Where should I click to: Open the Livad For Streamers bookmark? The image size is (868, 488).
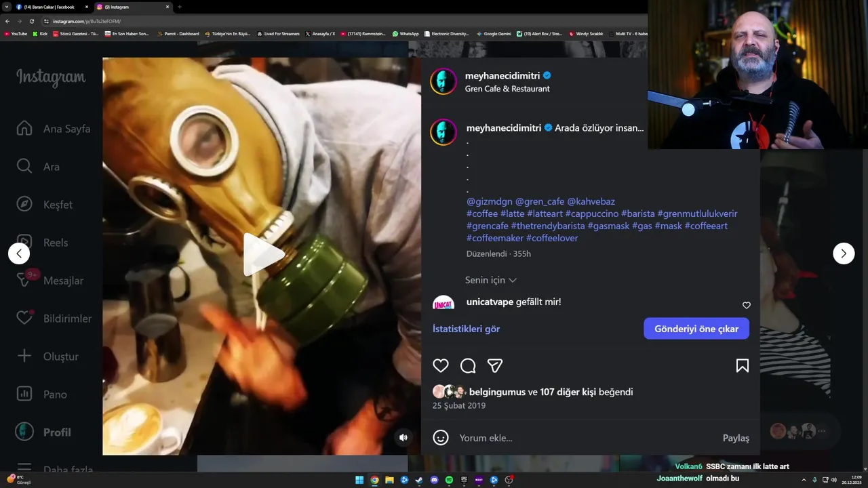278,33
